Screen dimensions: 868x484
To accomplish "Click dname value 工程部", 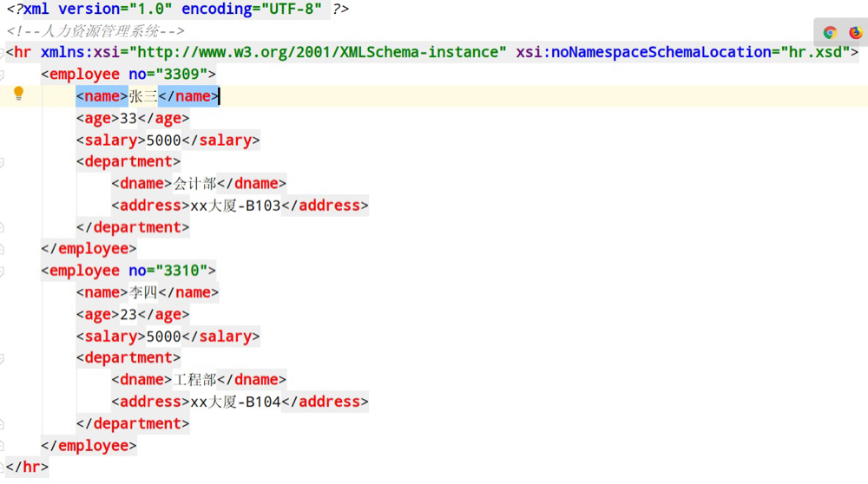I will [x=194, y=380].
